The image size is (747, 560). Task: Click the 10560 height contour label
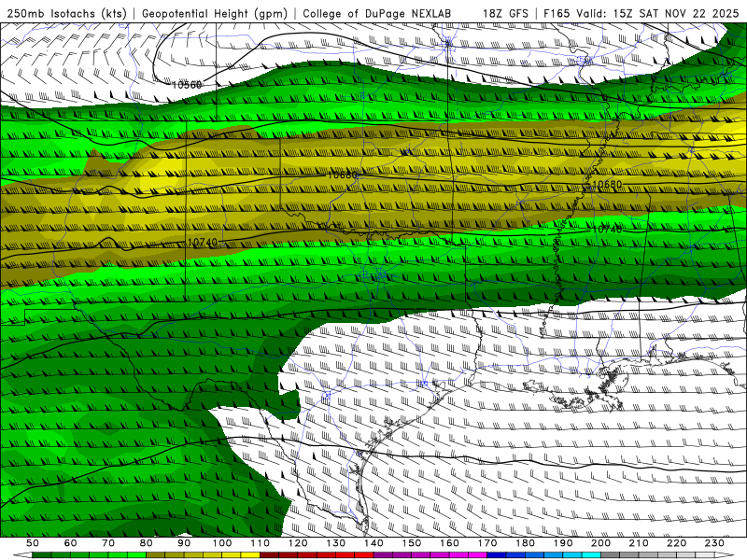(x=187, y=85)
